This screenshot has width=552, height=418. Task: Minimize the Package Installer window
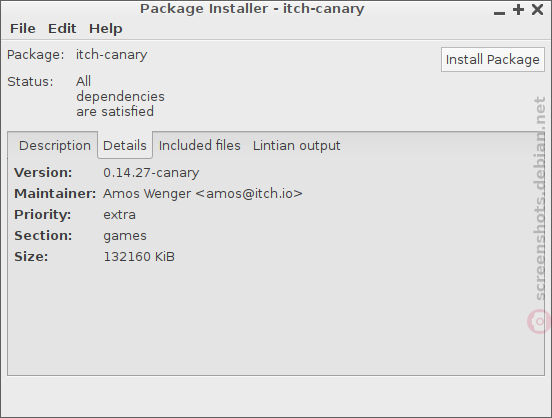[x=499, y=11]
